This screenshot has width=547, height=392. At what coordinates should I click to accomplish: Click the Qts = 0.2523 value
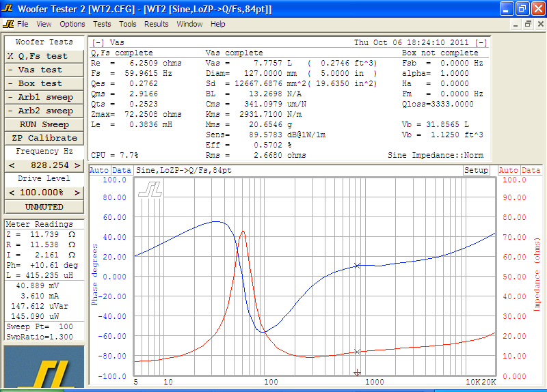[x=124, y=104]
